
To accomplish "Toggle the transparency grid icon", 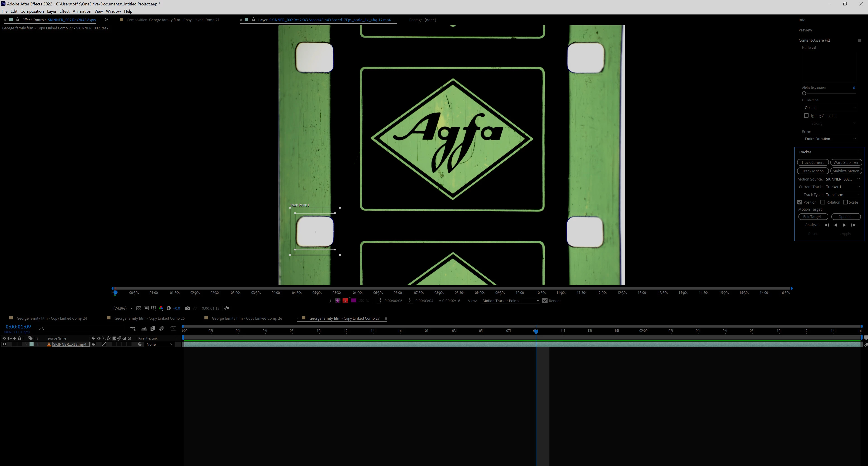I will pyautogui.click(x=139, y=308).
